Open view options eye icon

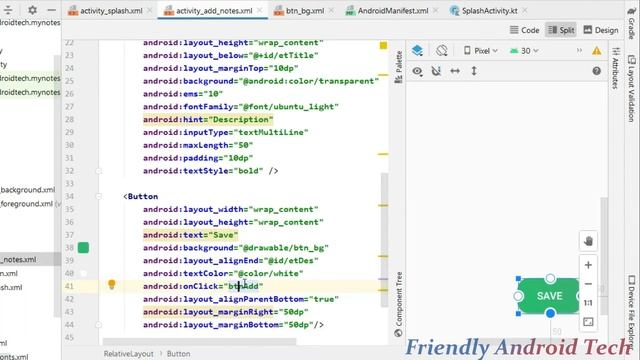(417, 71)
